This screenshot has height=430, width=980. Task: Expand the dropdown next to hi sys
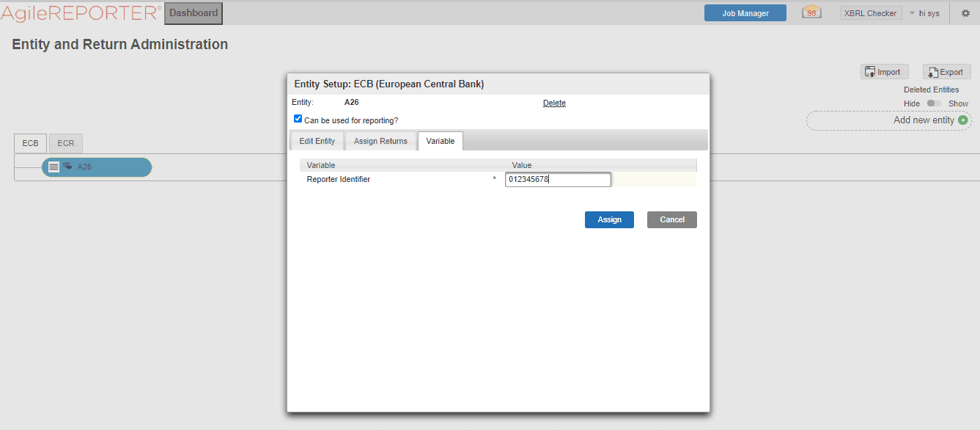911,12
